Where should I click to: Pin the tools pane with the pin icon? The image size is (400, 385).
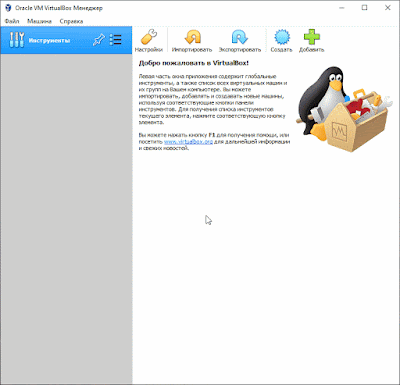pos(99,40)
